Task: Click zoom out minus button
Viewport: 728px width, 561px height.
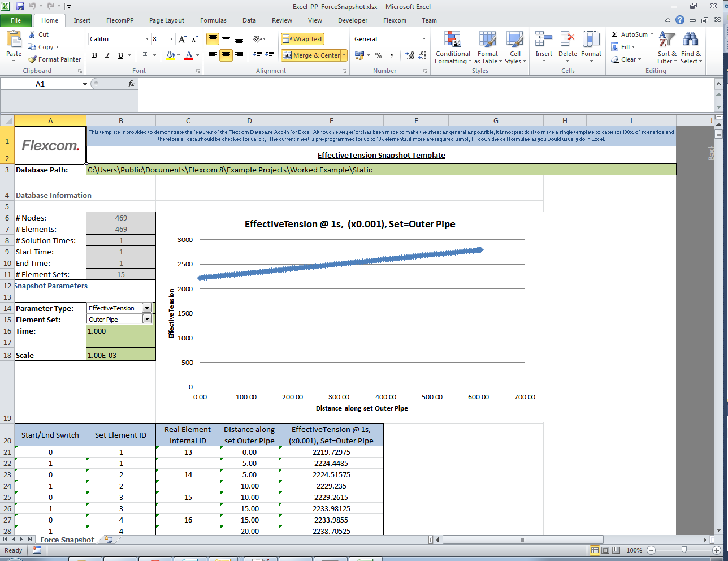Action: point(651,550)
